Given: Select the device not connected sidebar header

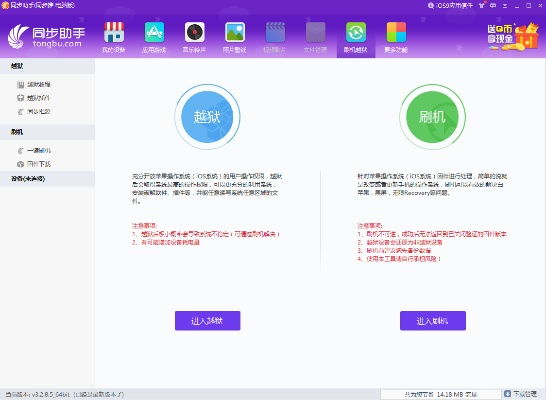Looking at the screenshot, I should point(47,179).
